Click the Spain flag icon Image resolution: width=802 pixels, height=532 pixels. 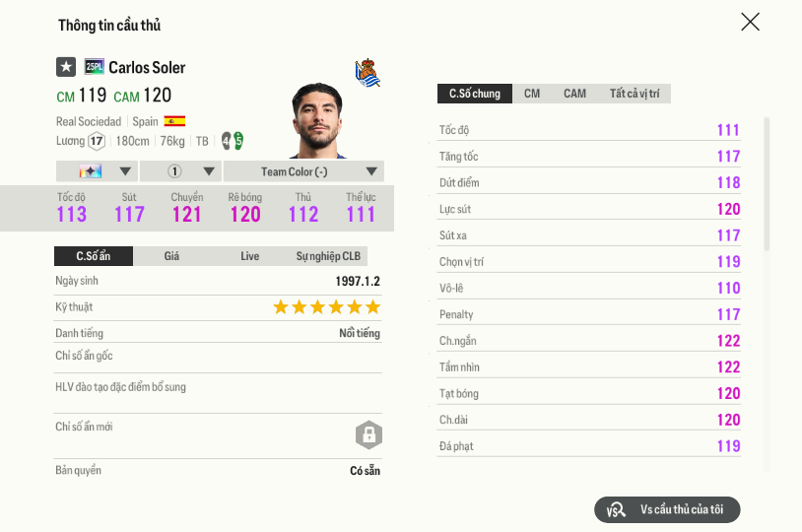(x=174, y=121)
